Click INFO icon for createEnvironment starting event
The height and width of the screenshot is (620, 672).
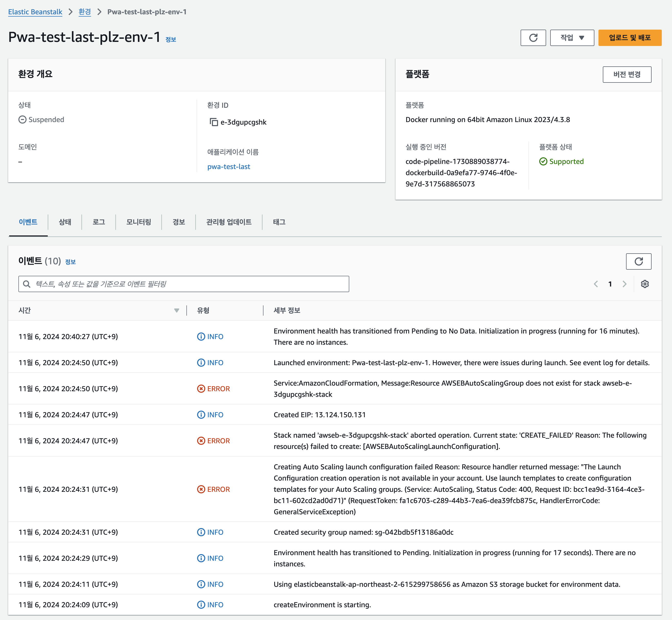(x=201, y=605)
